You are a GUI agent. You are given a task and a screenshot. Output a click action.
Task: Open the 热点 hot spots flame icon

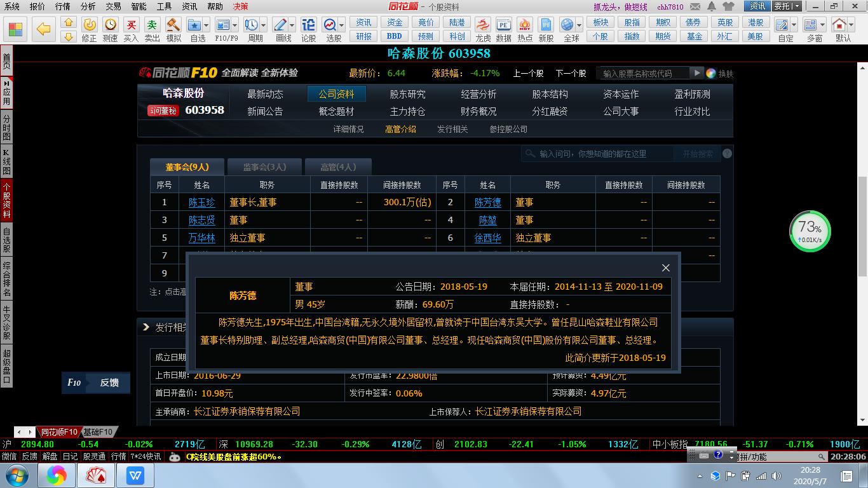point(525,29)
